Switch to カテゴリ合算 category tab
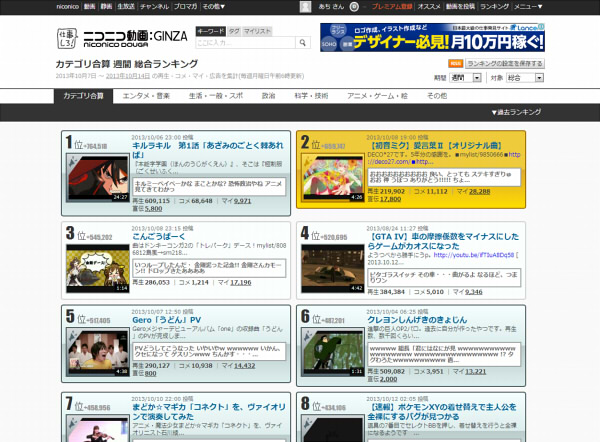 pos(83,96)
